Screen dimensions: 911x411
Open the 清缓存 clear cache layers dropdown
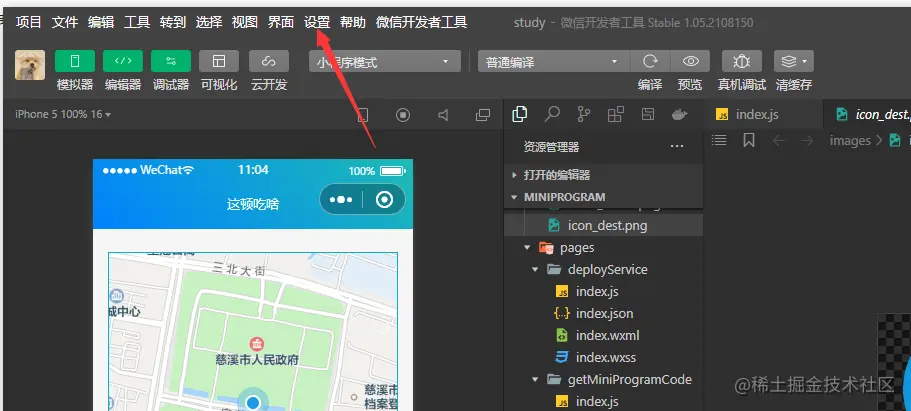coord(794,61)
